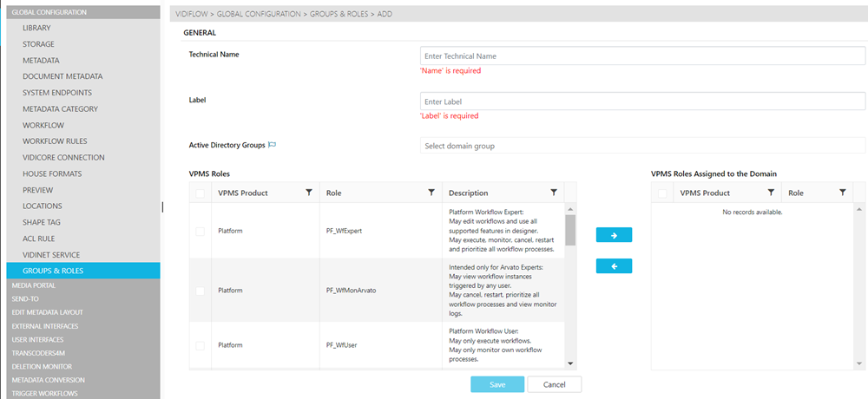
Task: Assign selected roles with right arrow button
Action: [614, 235]
